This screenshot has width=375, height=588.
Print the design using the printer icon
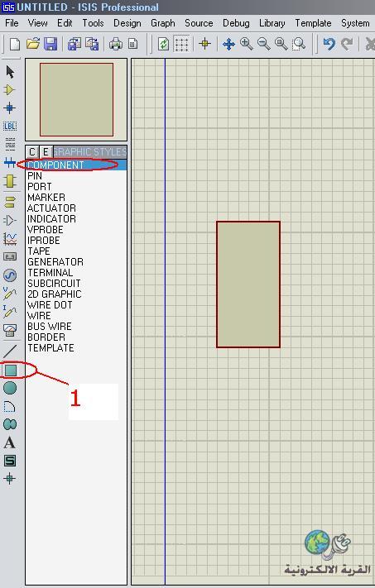(x=116, y=45)
